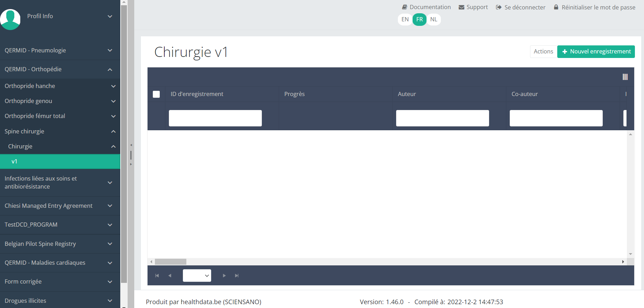Go to next page of table

[224, 276]
